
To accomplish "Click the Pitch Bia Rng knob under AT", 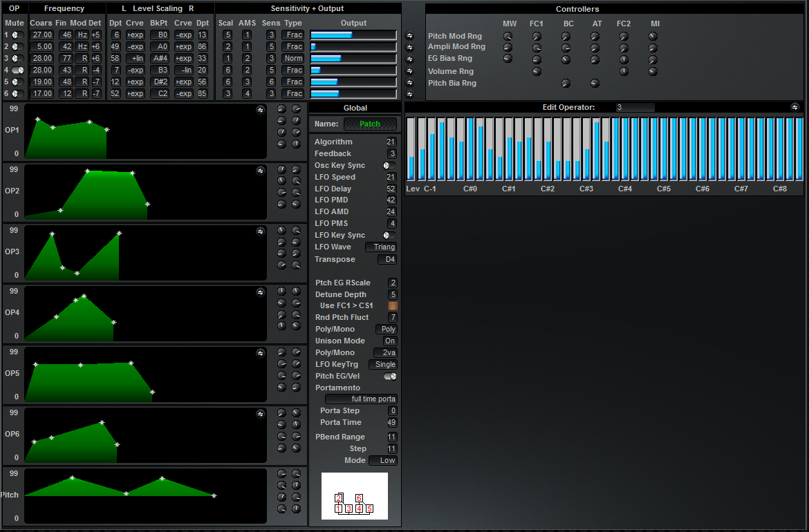I will (595, 83).
